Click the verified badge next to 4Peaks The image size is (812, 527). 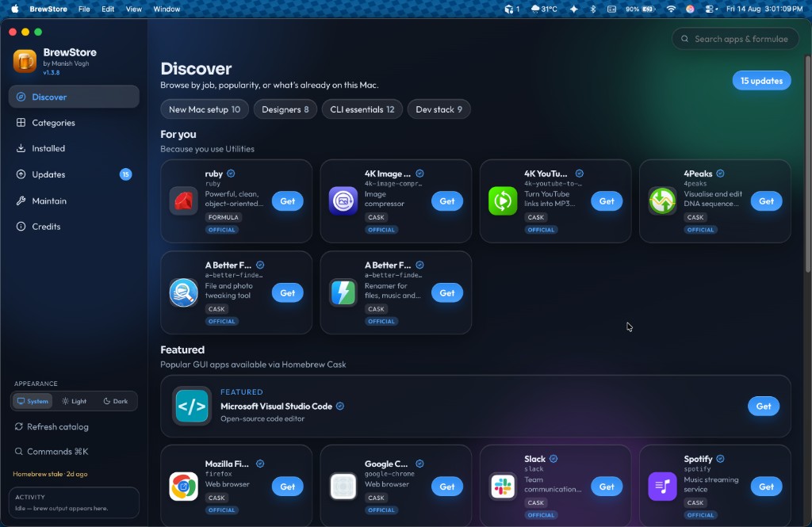point(720,174)
